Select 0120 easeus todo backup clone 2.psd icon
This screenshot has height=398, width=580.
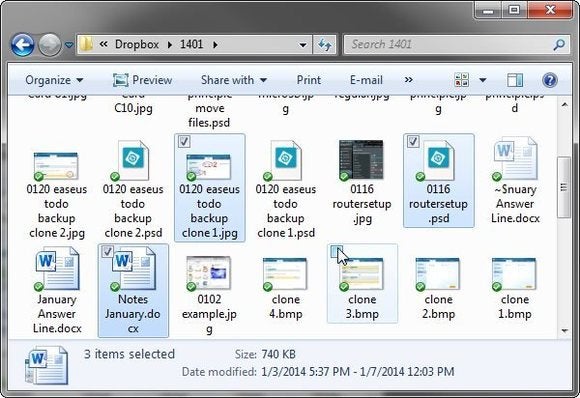[x=133, y=161]
